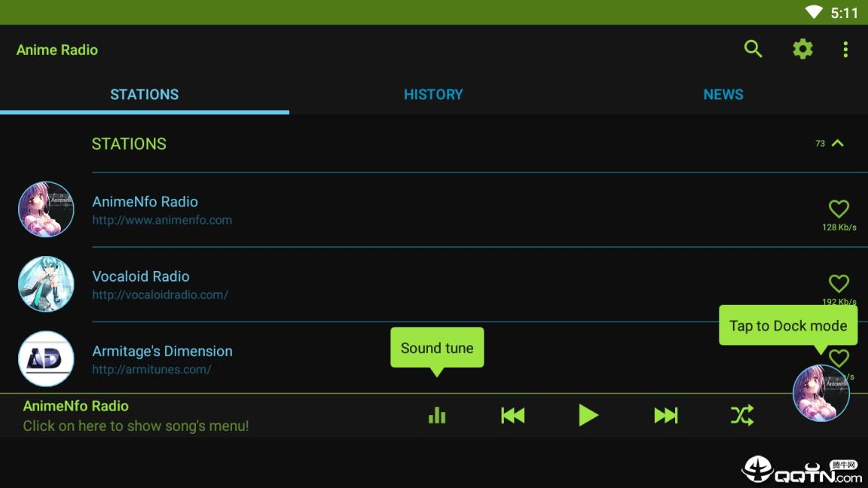868x488 pixels.
Task: Skip to previous station
Action: click(512, 415)
